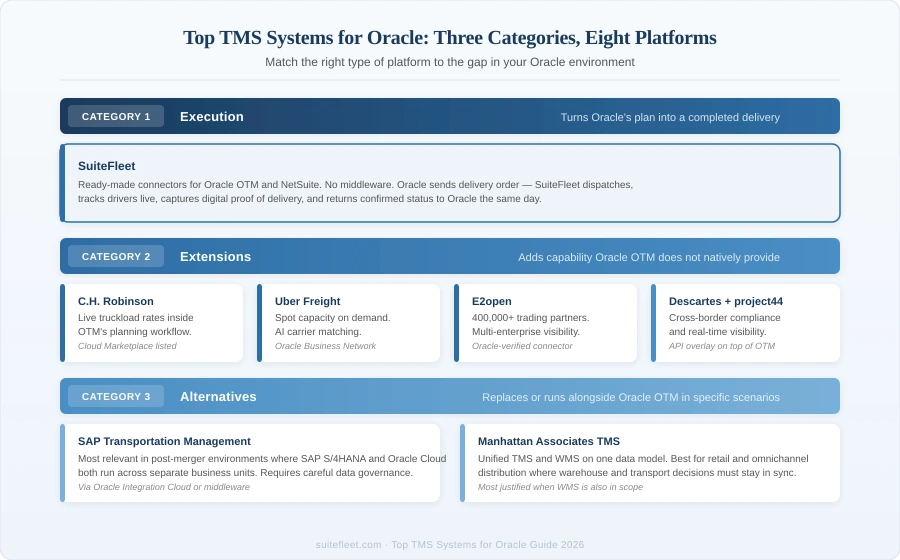
Task: Click the Manhattan Associates TMS title
Action: tap(549, 441)
